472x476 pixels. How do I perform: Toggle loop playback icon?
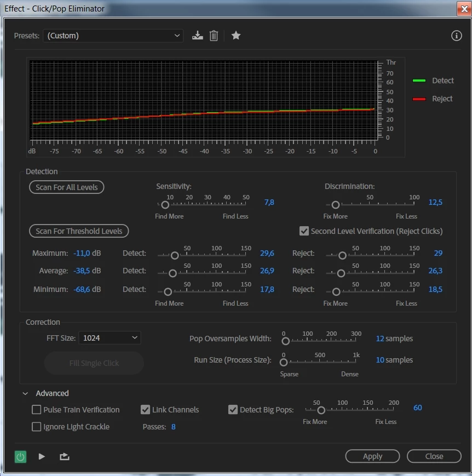pyautogui.click(x=65, y=457)
